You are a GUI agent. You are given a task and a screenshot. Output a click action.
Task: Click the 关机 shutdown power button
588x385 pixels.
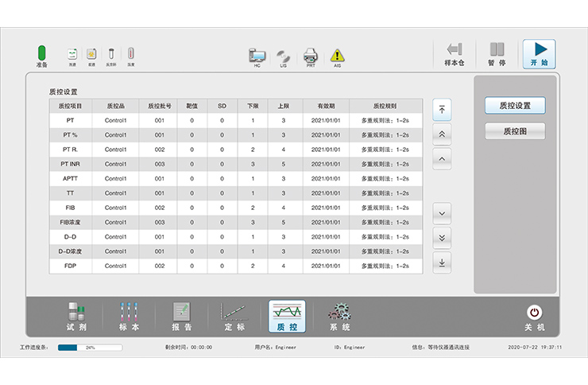click(x=534, y=316)
